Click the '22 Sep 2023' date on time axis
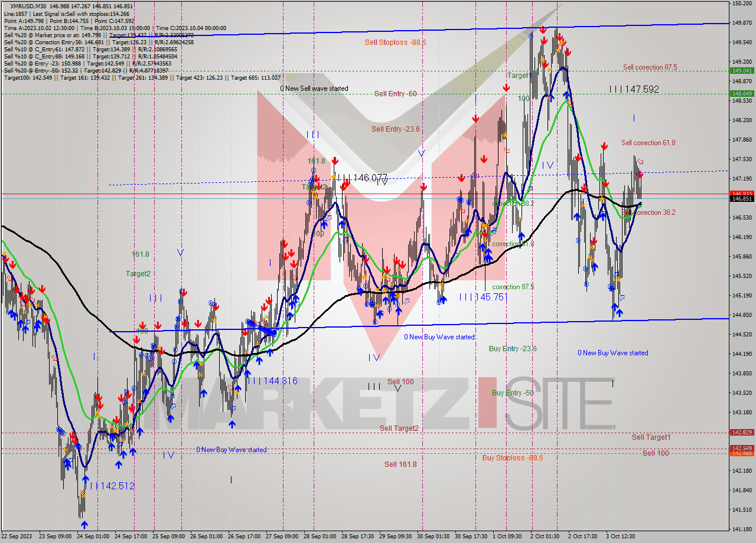Viewport: 756px width, 543px height. click(x=17, y=537)
